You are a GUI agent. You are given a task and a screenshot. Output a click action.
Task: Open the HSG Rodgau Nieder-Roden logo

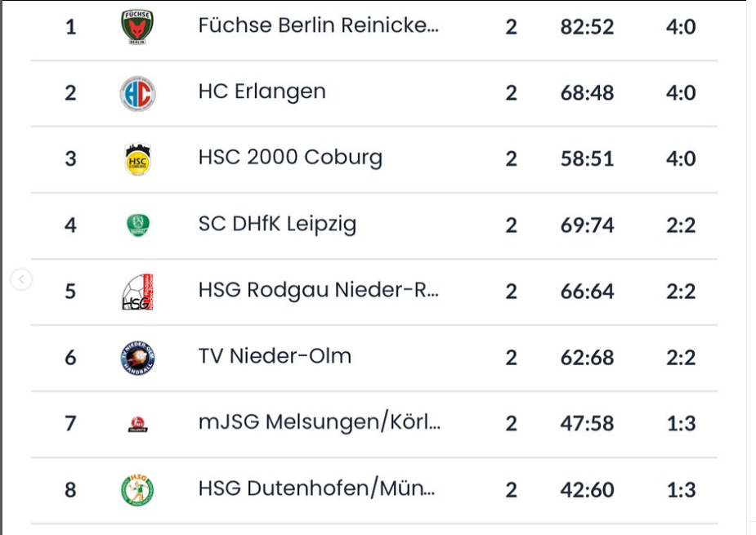click(137, 292)
